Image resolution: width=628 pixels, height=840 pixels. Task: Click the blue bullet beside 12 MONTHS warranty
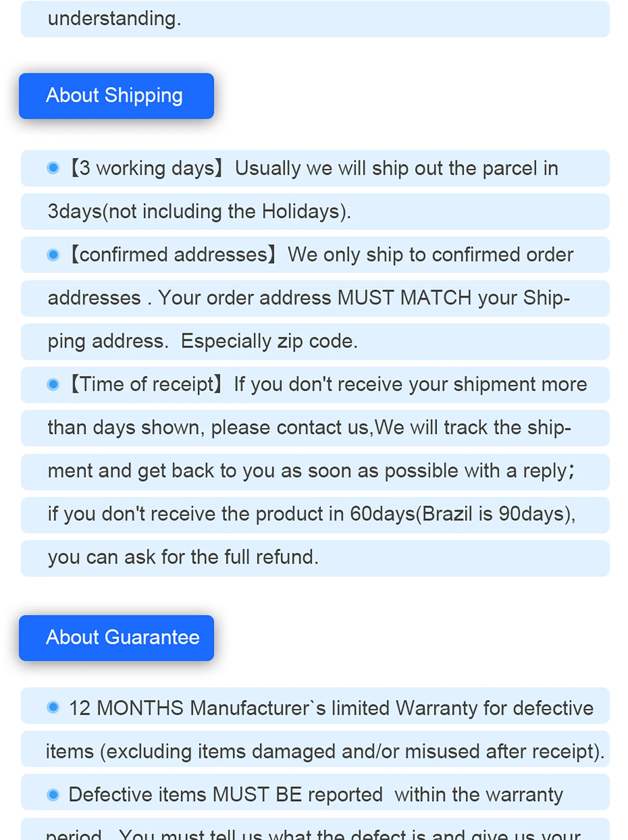click(x=53, y=708)
